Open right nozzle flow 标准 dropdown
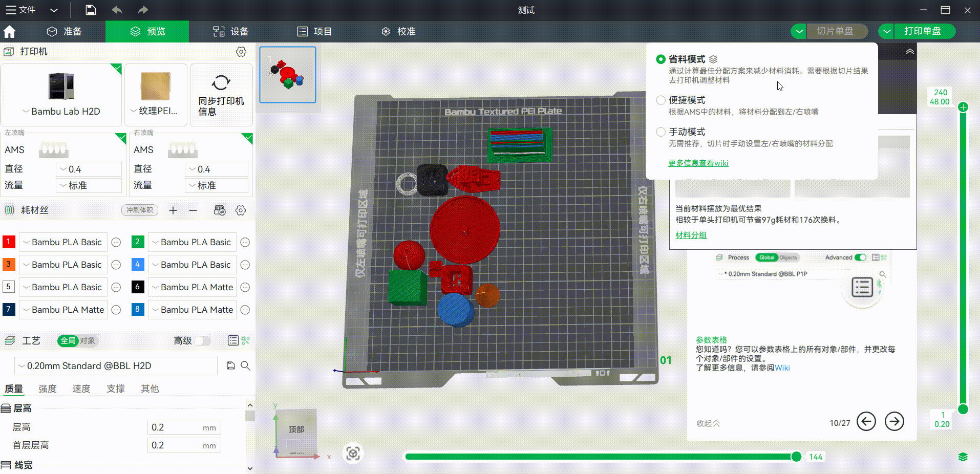This screenshot has height=474, width=980. coord(217,185)
